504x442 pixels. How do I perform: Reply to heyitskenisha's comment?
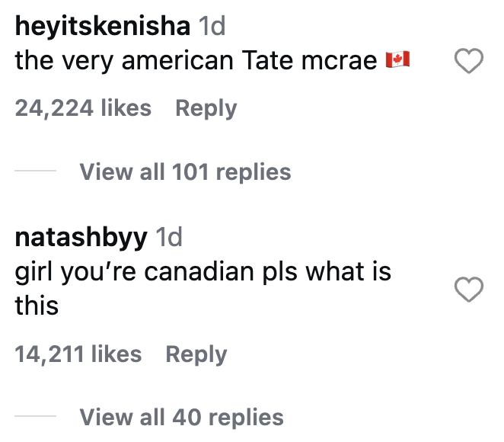coord(206,108)
